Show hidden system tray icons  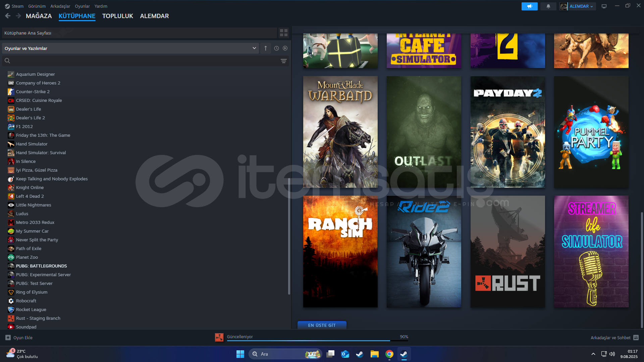(593, 354)
